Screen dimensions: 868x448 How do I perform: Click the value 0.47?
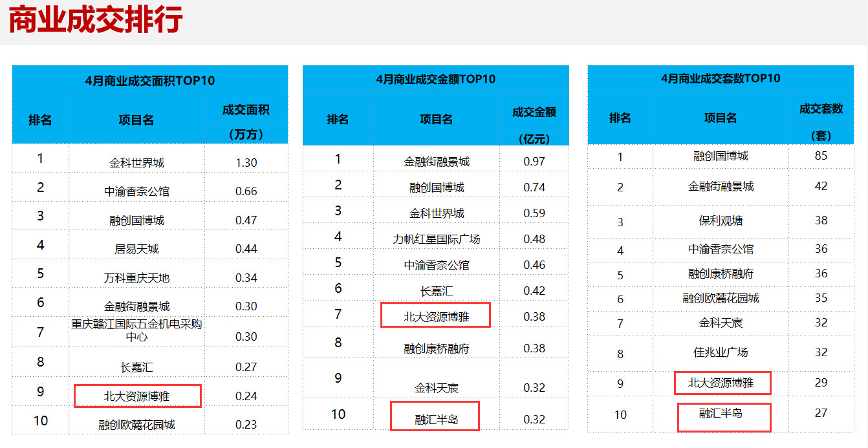click(246, 220)
